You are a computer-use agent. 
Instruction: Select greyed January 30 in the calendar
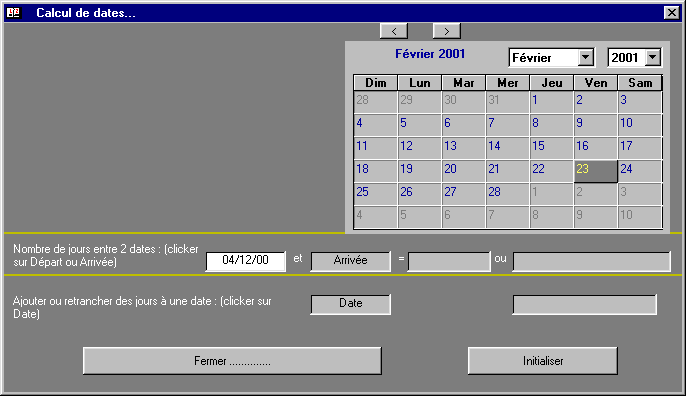[463, 102]
